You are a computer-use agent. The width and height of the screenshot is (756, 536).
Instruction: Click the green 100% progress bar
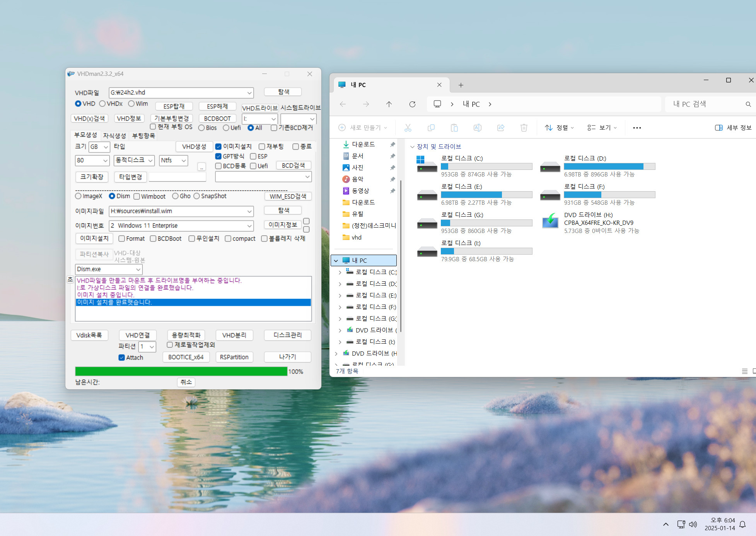pos(181,372)
